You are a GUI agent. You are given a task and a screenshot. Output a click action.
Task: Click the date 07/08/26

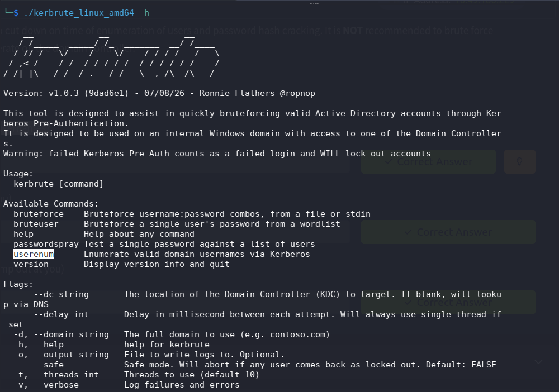click(x=164, y=93)
